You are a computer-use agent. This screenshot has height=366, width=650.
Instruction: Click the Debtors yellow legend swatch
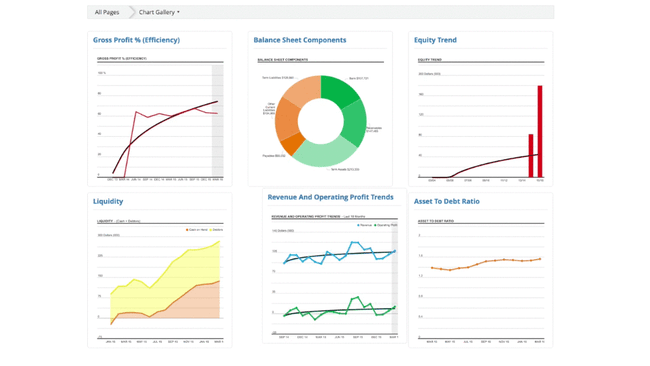pos(211,230)
